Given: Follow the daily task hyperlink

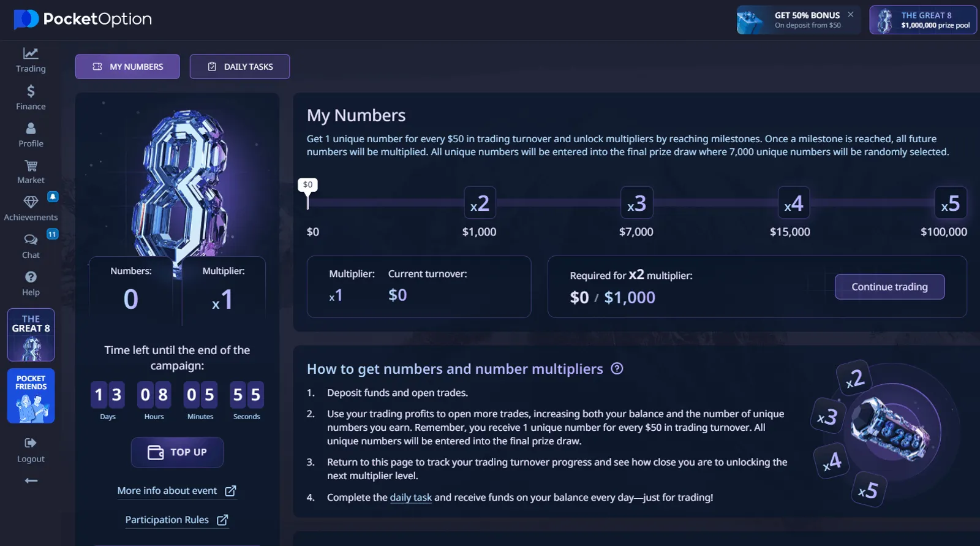Looking at the screenshot, I should 410,498.
